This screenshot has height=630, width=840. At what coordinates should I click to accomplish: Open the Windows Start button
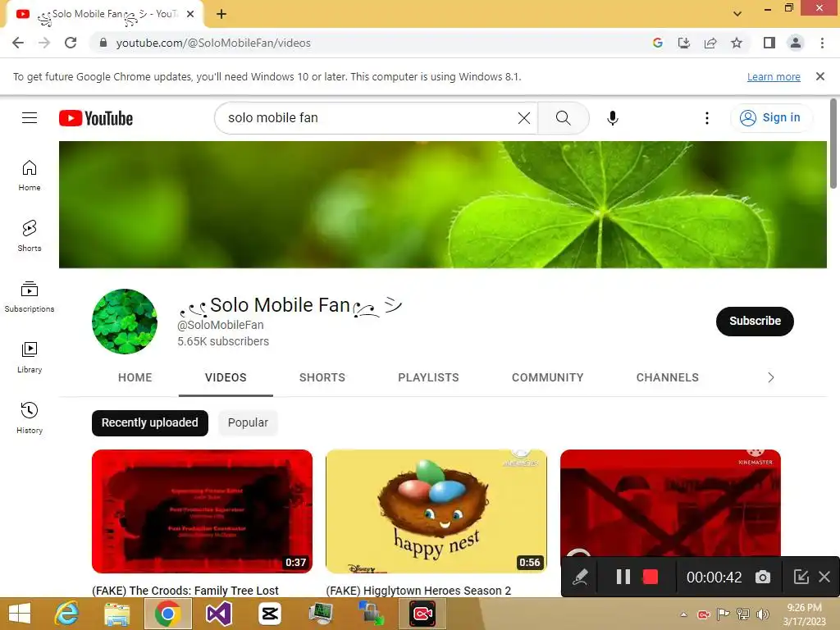point(20,614)
